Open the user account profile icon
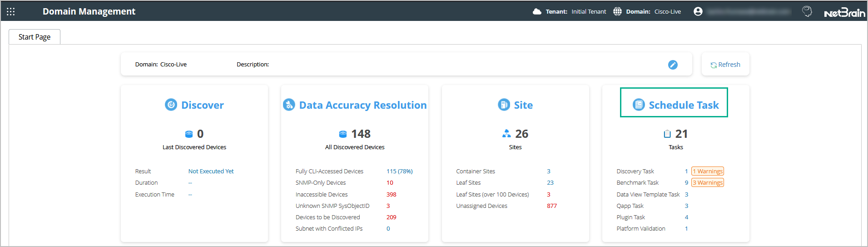The image size is (868, 247). [698, 11]
